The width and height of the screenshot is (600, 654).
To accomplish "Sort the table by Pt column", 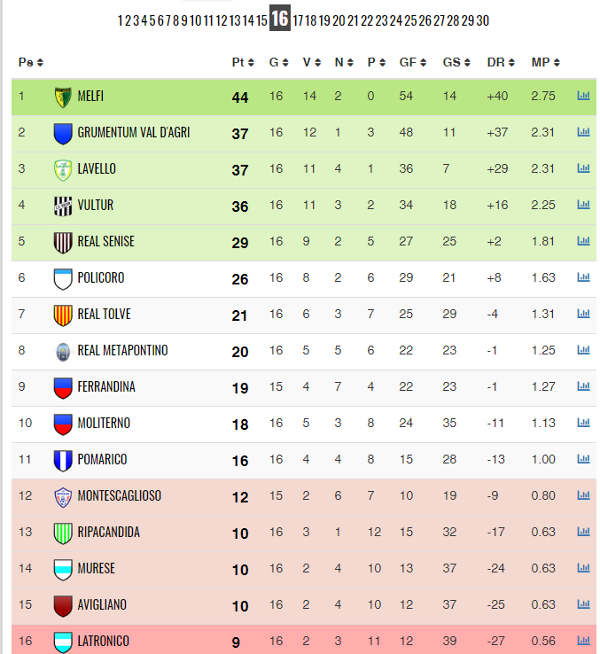I will [x=243, y=63].
